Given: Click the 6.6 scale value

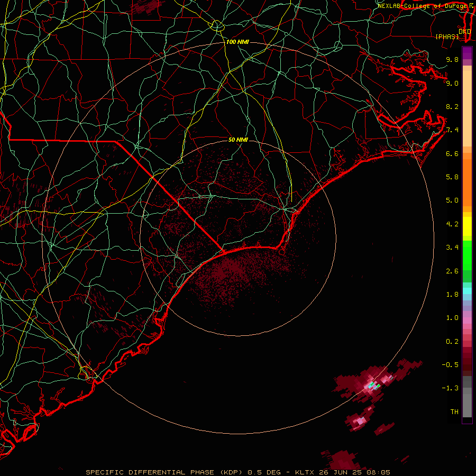Looking at the screenshot, I should point(452,153).
